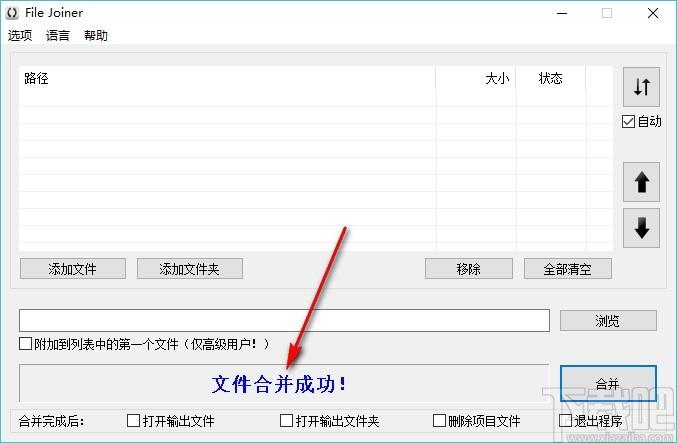Toggle the 自动 (auto) checkbox
The height and width of the screenshot is (443, 677).
(628, 122)
